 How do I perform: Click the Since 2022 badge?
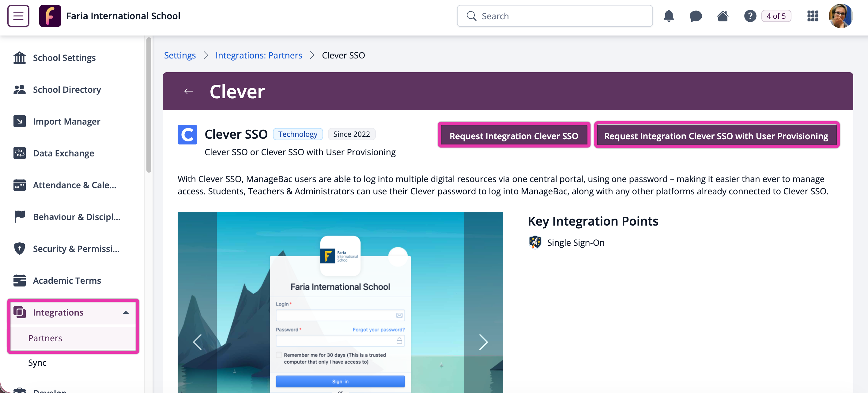[351, 134]
